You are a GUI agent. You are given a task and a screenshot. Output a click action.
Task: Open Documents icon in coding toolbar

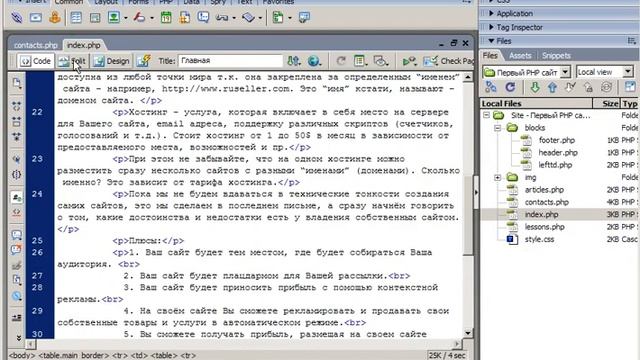[x=17, y=83]
